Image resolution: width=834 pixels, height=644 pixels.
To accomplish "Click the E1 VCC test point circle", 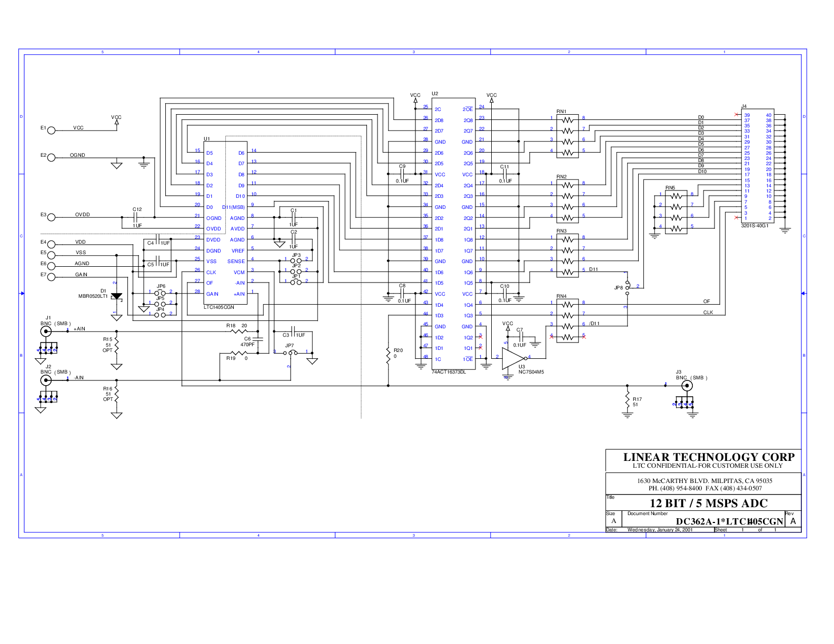I will (x=51, y=130).
